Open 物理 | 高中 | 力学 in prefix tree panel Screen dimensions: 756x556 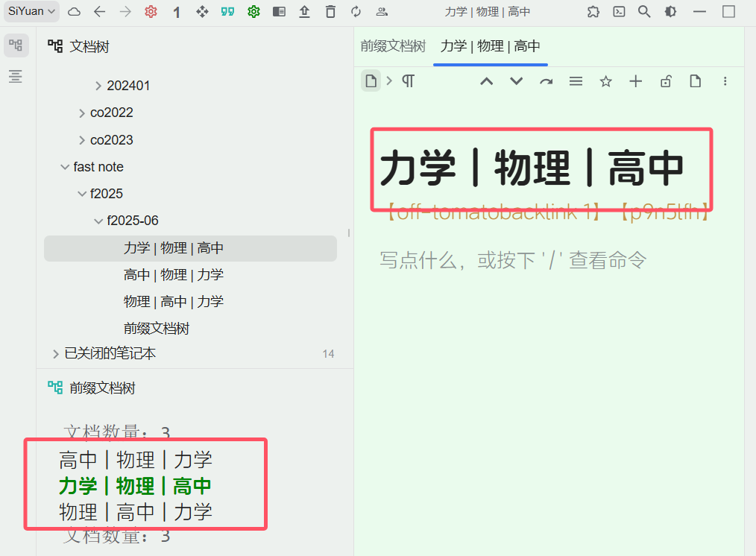point(136,512)
